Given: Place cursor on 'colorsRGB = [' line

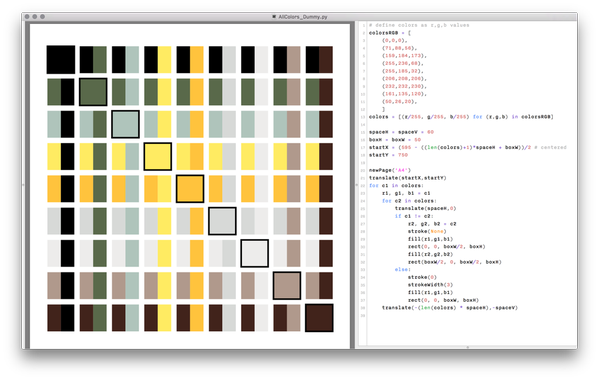Looking at the screenshot, I should pos(389,33).
